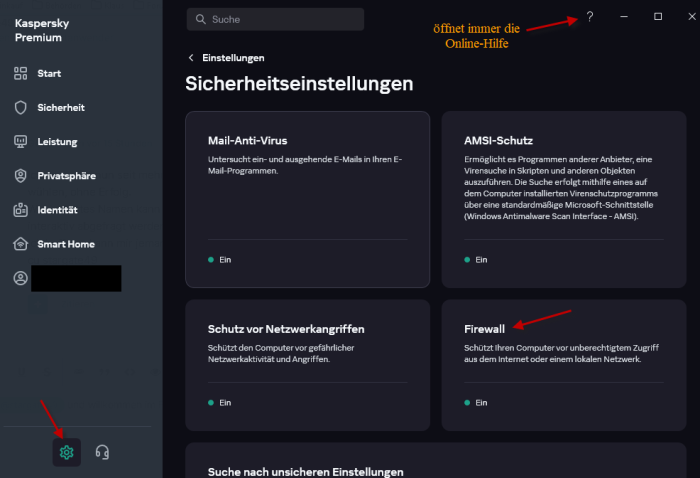This screenshot has height=478, width=700.
Task: Click the redacted account name box
Action: point(76,278)
